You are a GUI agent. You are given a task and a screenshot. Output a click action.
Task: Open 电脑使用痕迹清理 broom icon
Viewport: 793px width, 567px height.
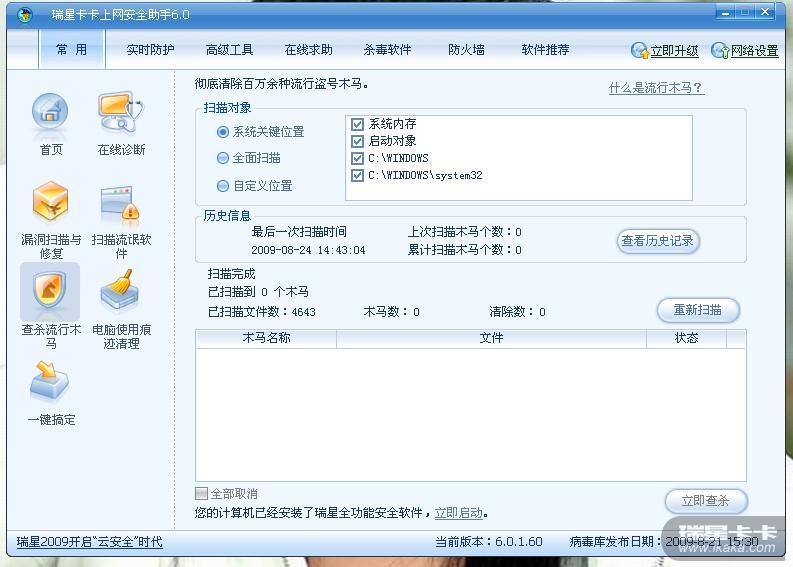[x=120, y=290]
